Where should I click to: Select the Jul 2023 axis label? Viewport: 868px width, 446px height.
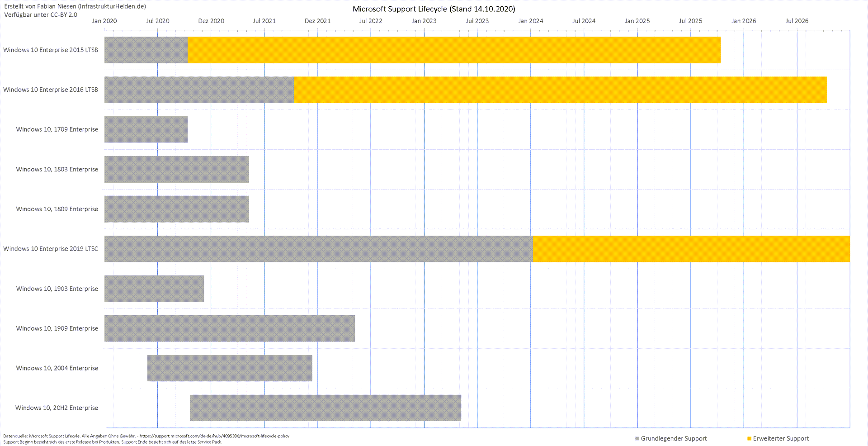coord(477,21)
